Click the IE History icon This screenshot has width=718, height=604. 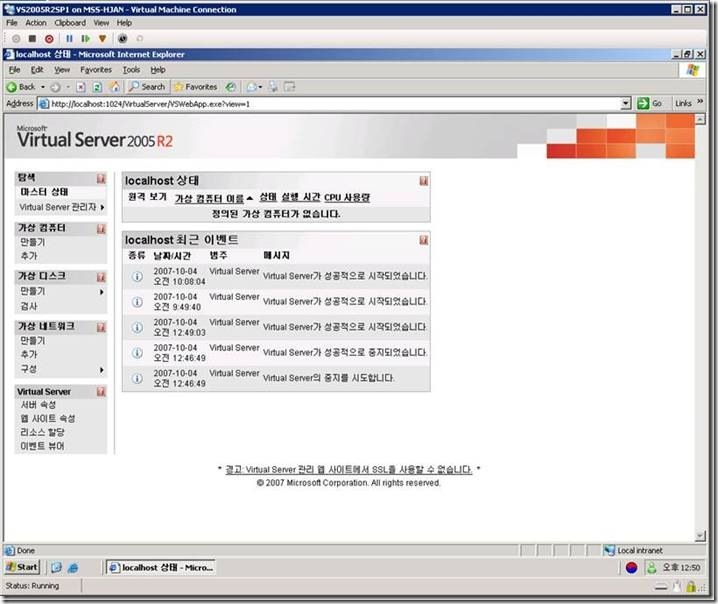pos(231,87)
